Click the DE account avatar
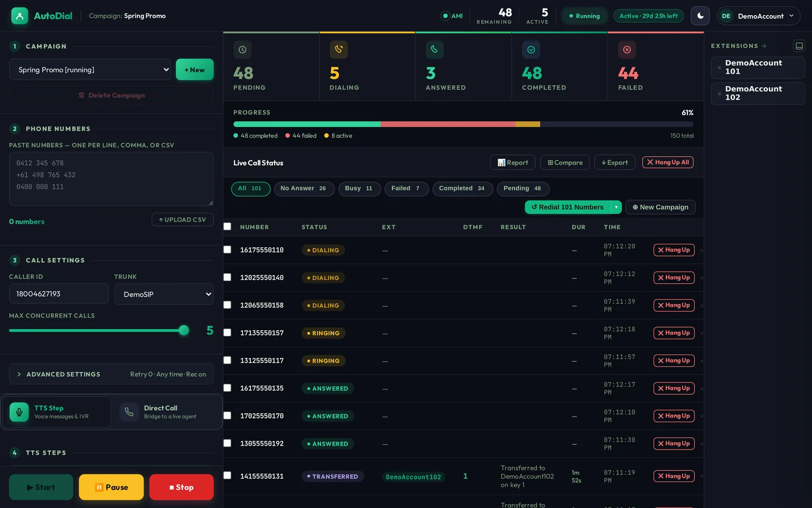The image size is (812, 508). coord(726,16)
